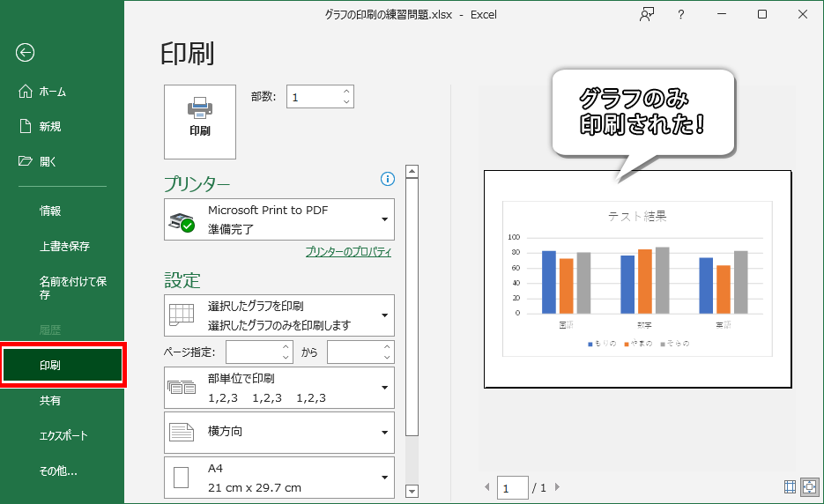Decrease copies with the down stepper

click(x=346, y=102)
